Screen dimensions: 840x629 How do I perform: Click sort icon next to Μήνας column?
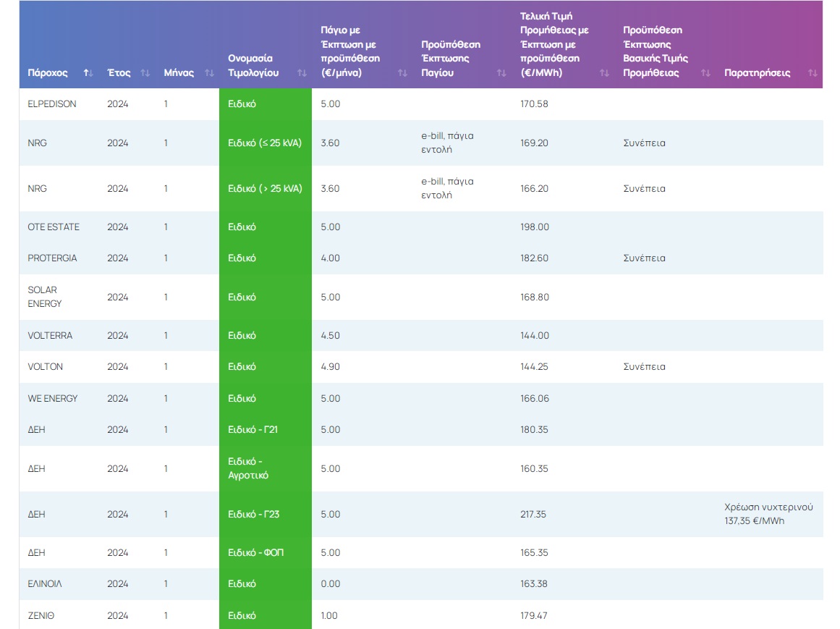tap(209, 73)
